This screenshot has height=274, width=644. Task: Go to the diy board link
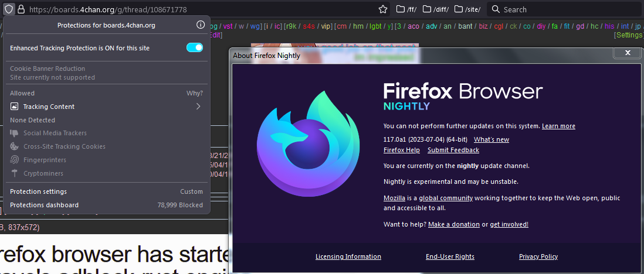[x=541, y=26]
